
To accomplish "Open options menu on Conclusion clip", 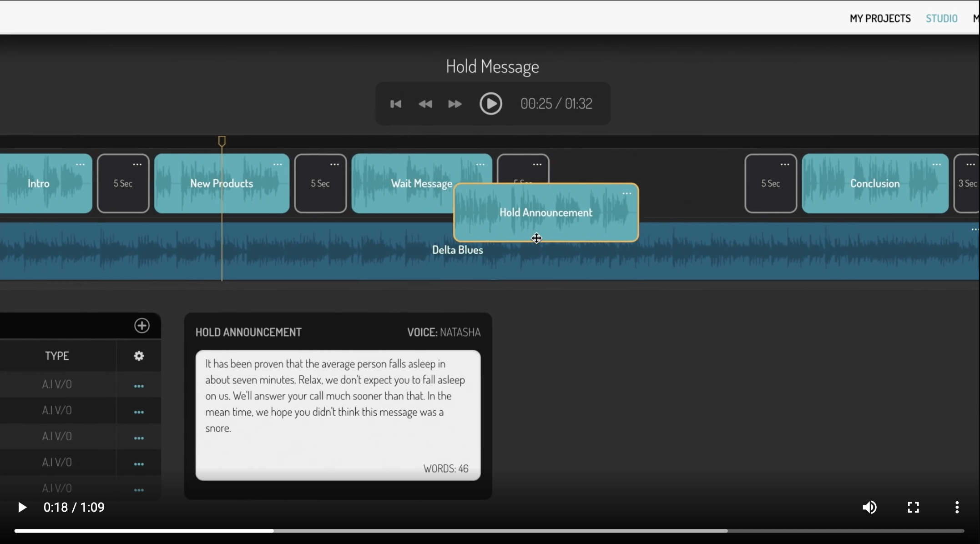I will 937,165.
